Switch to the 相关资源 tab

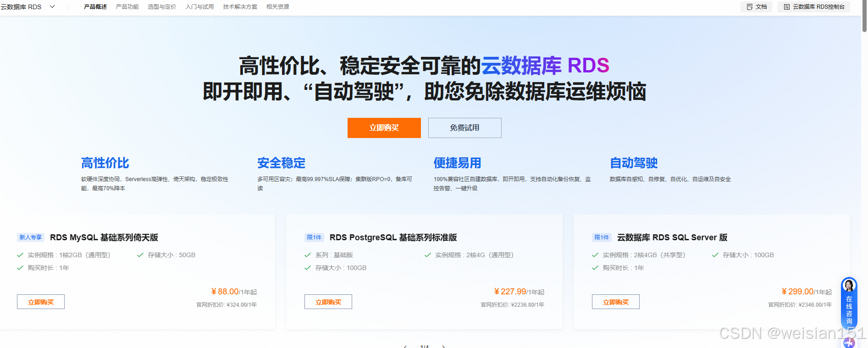pos(277,7)
